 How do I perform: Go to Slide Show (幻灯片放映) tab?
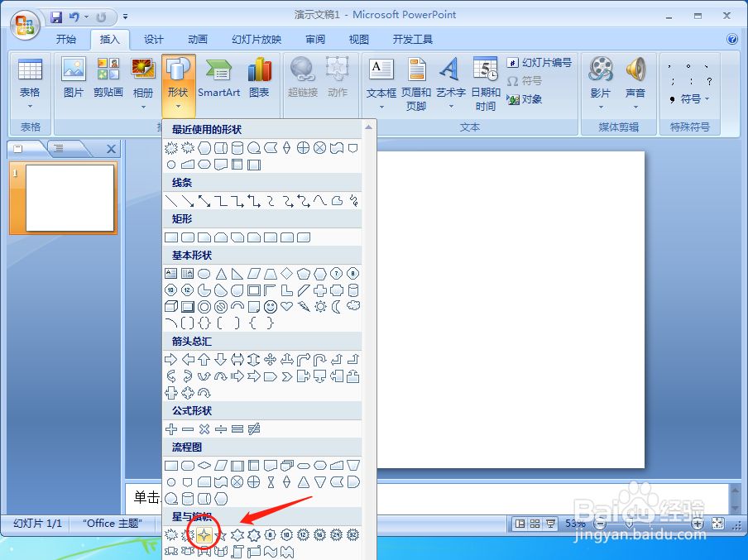click(x=257, y=39)
